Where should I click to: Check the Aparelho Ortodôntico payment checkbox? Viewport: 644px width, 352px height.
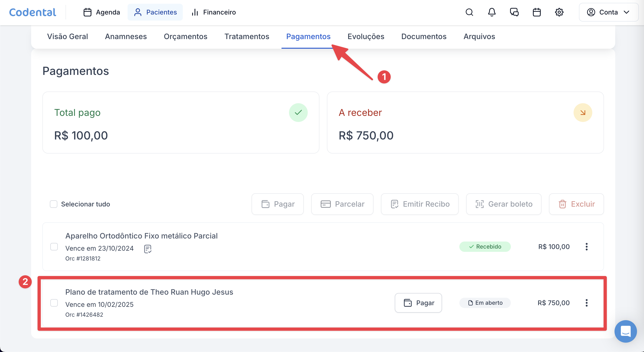coord(54,247)
